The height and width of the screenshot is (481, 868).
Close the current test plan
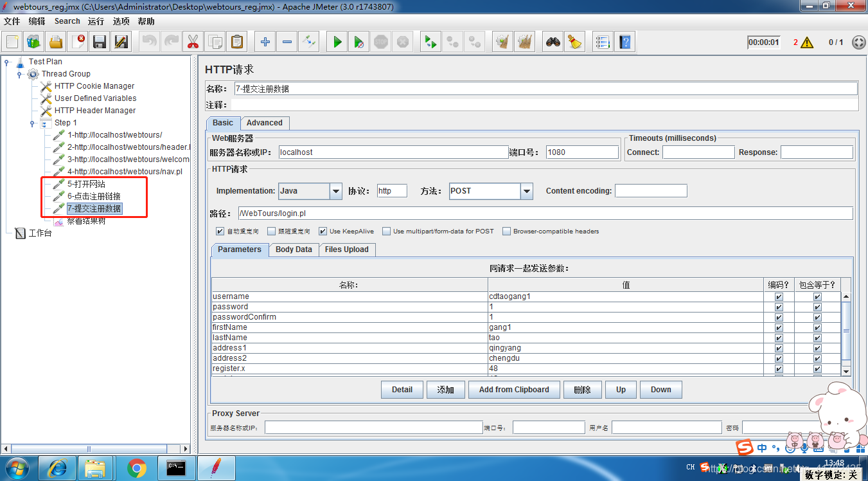pos(78,42)
